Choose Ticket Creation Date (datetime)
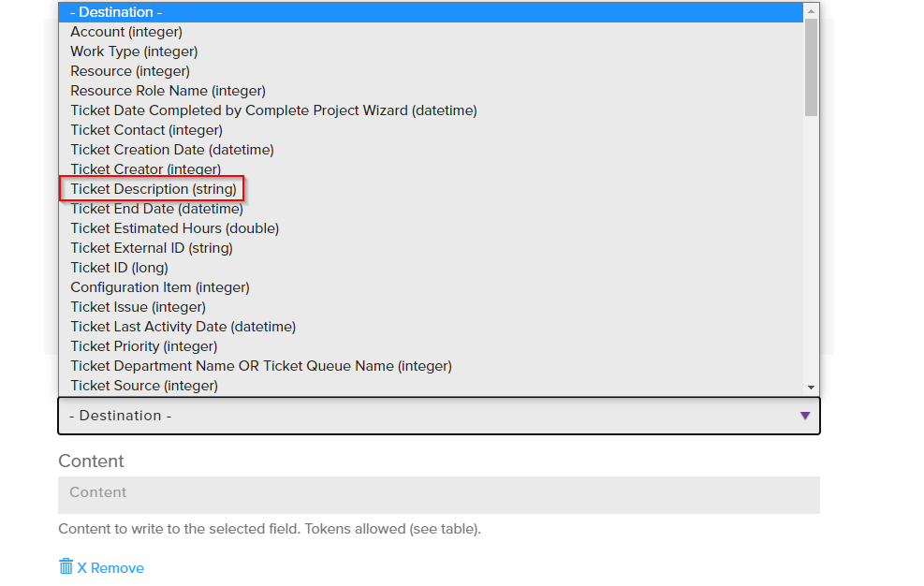This screenshot has height=586, width=924. [x=172, y=150]
